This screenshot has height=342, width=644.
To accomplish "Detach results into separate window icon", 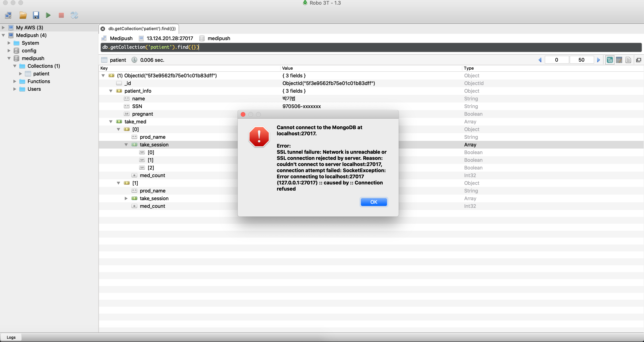I will [638, 60].
